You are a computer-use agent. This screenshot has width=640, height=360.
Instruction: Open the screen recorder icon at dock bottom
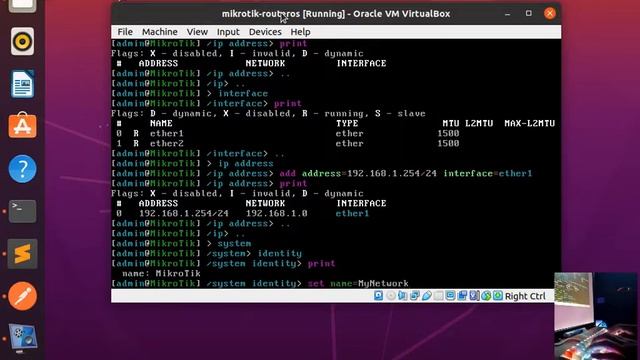coord(22,338)
